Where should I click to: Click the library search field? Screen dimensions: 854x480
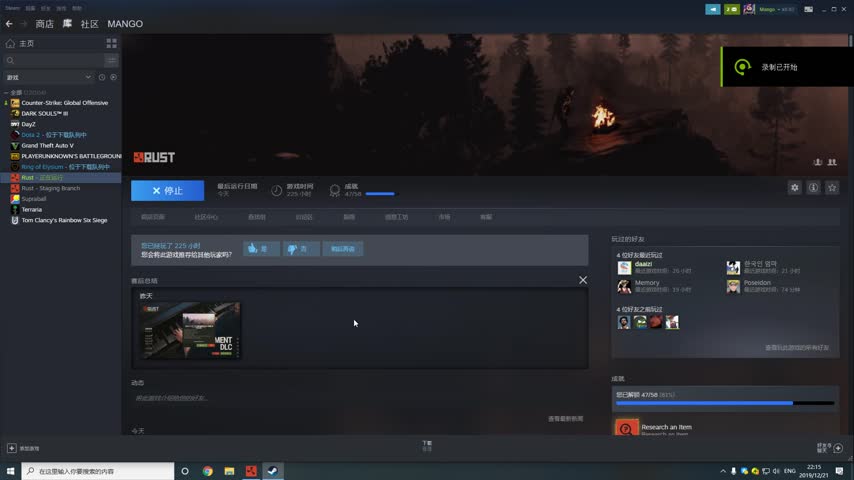click(x=53, y=60)
